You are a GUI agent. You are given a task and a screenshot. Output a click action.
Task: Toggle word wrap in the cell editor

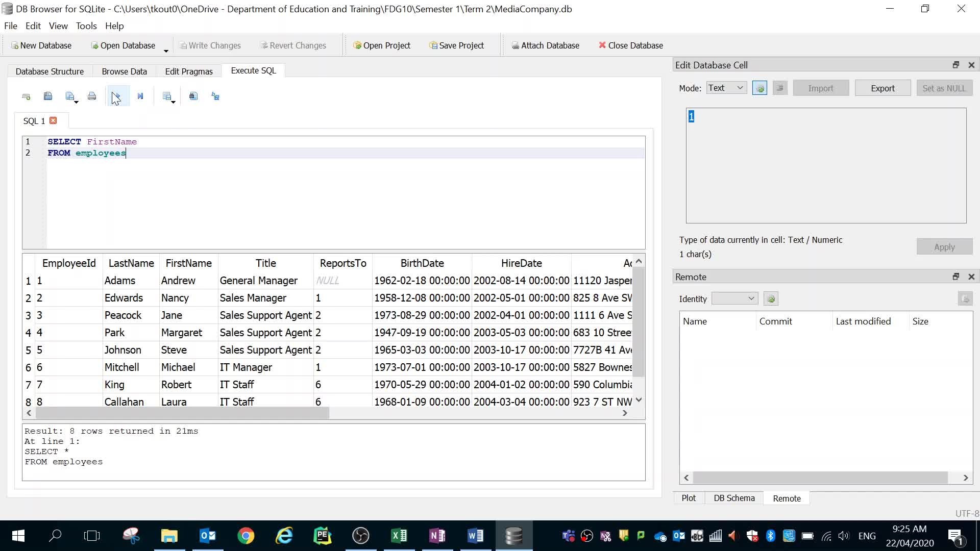pos(780,88)
